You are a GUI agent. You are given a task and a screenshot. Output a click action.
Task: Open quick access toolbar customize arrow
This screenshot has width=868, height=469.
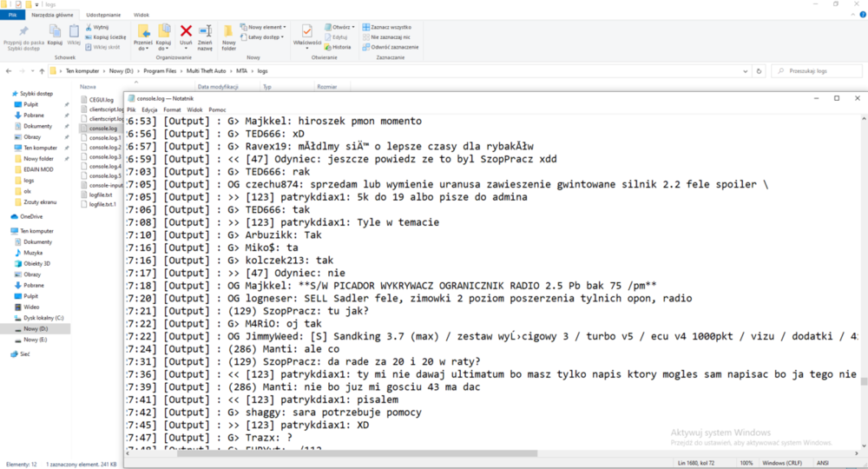pos(37,4)
